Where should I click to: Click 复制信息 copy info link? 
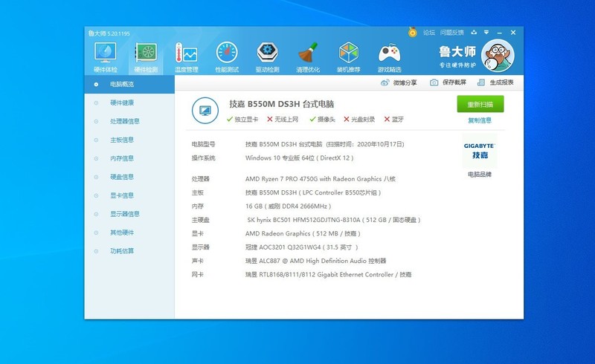(x=480, y=120)
